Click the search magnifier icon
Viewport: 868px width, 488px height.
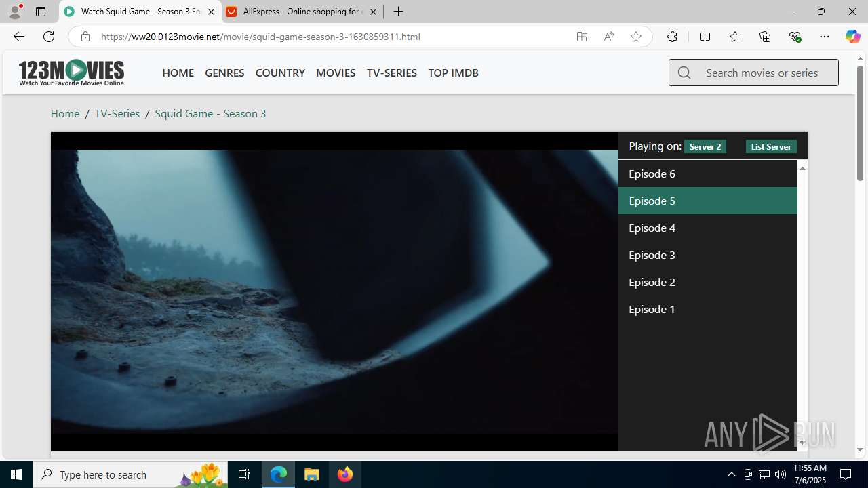(x=684, y=73)
